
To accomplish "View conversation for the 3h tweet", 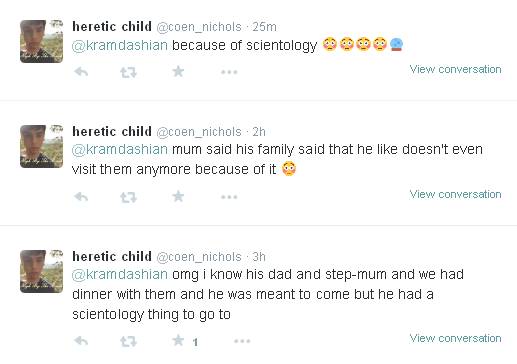I will 455,338.
